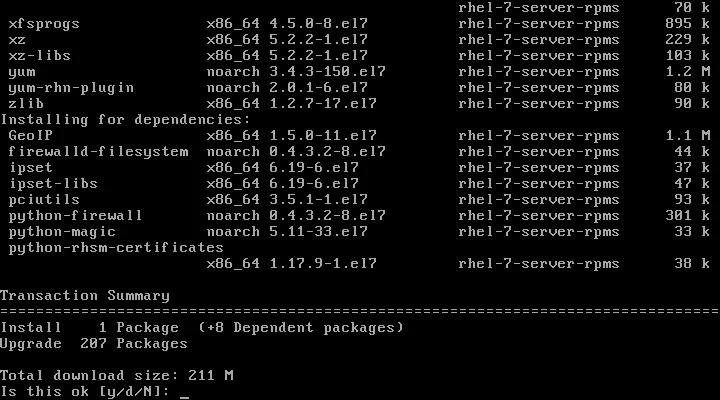Click the blinking cursor after the prompt
Viewport: 720px width, 400px height.
click(x=184, y=393)
